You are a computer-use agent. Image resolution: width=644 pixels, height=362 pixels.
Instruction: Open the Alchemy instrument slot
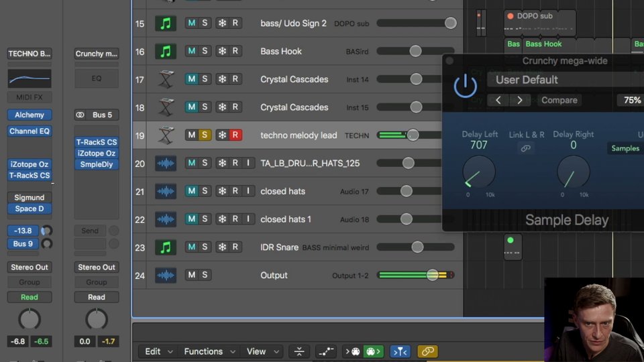pyautogui.click(x=30, y=115)
